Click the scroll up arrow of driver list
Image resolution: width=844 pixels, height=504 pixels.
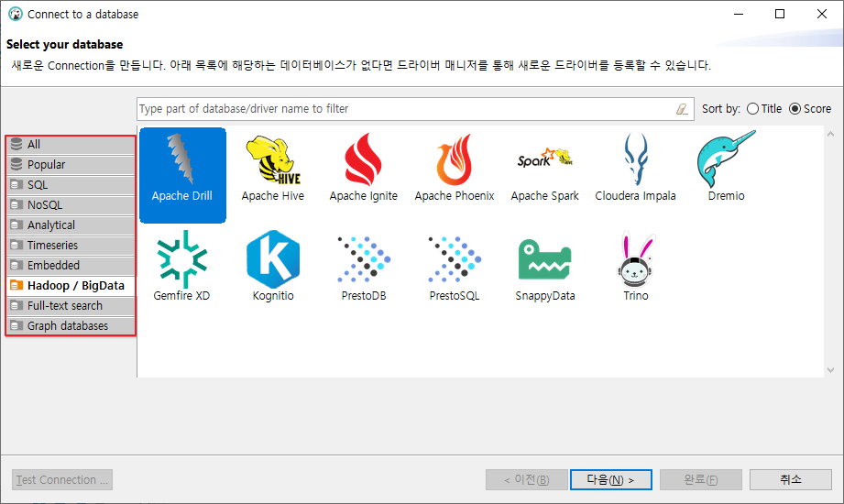click(830, 134)
